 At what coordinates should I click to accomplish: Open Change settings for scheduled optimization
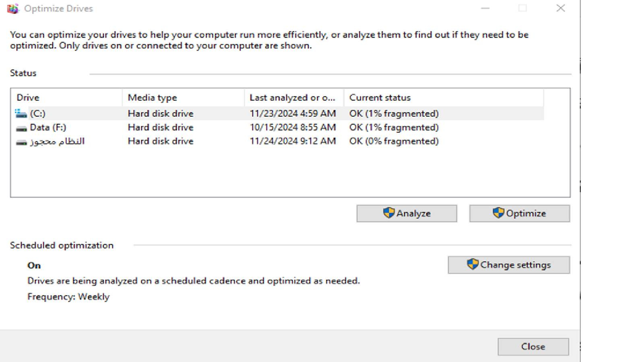tap(509, 265)
